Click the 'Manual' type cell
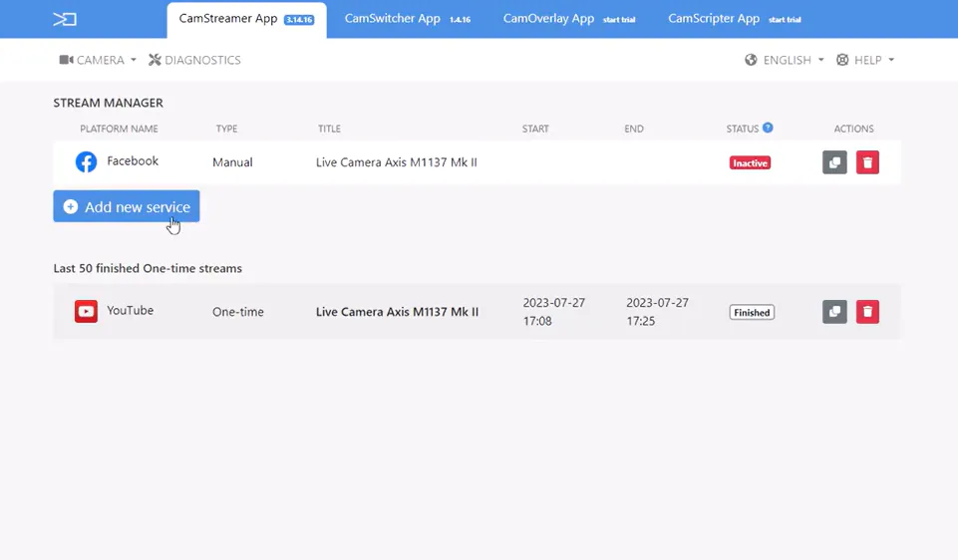This screenshot has width=958, height=560. point(232,162)
